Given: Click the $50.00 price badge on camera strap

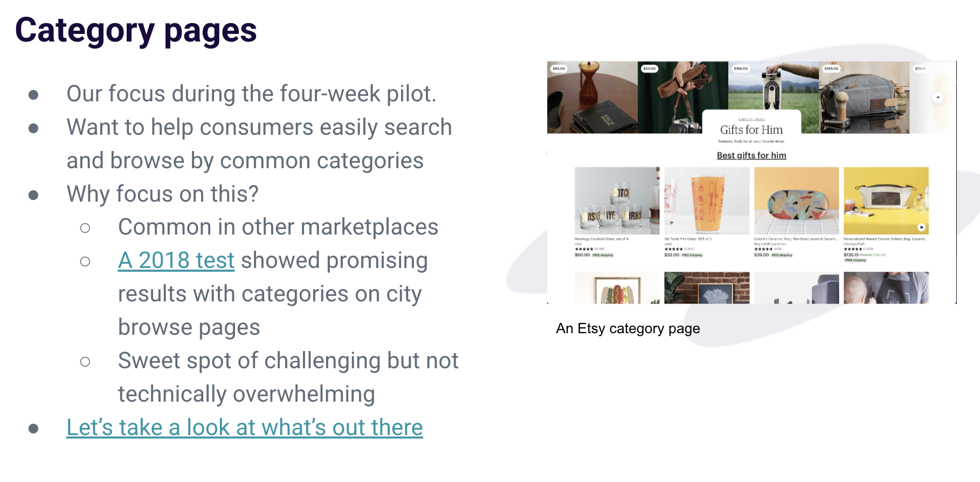Looking at the screenshot, I should (x=650, y=68).
